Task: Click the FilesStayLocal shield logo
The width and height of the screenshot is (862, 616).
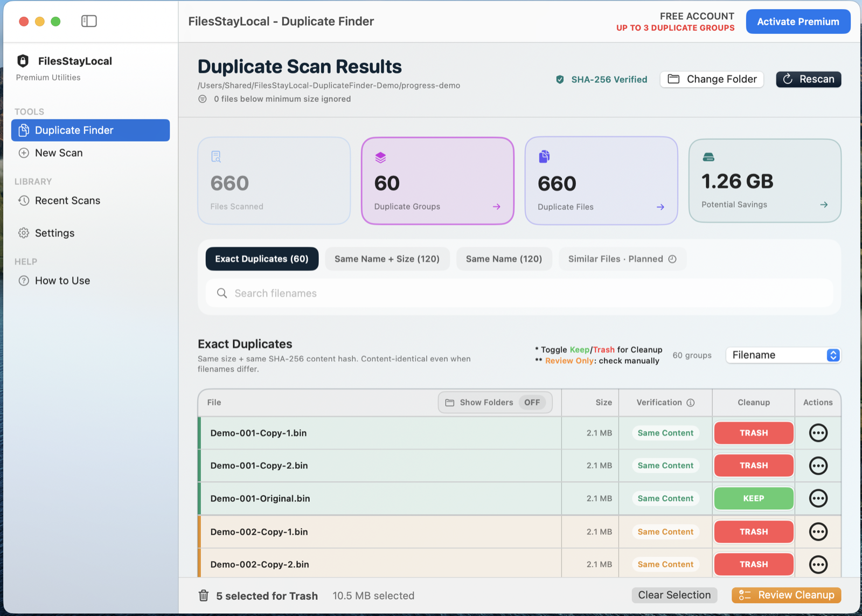Action: point(23,60)
